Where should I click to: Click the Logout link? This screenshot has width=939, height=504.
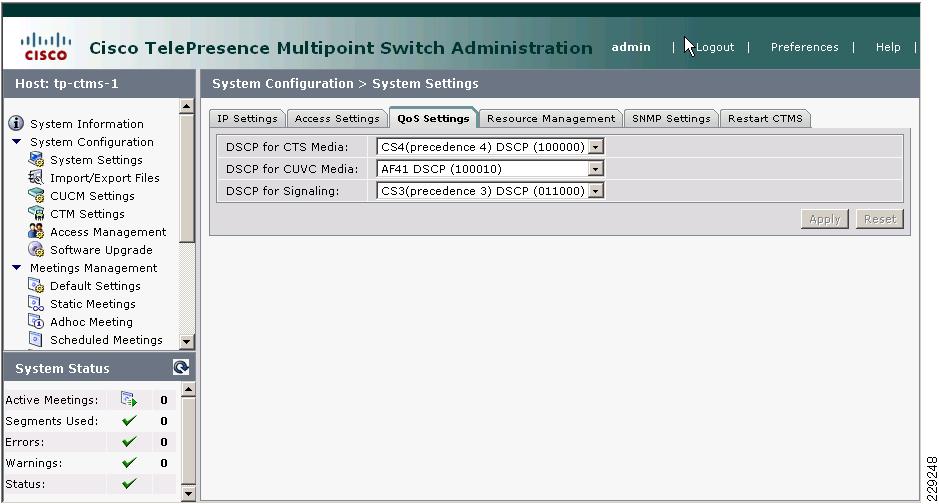click(x=715, y=47)
